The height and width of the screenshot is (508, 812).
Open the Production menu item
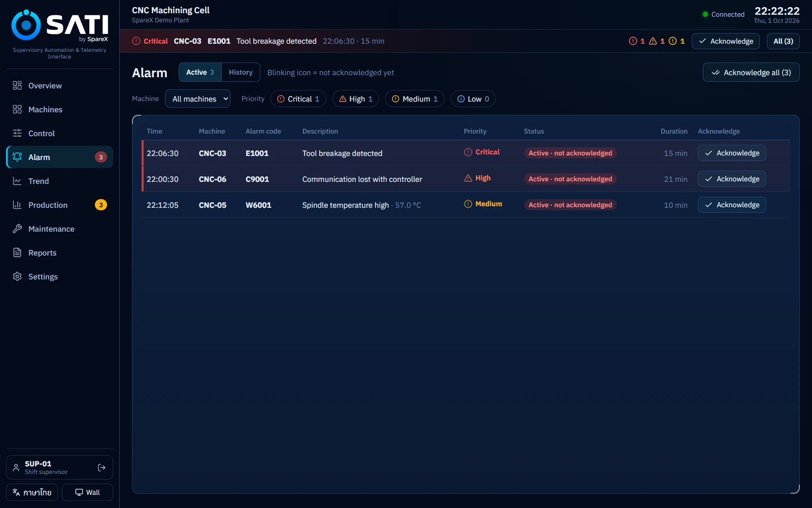[x=59, y=205]
